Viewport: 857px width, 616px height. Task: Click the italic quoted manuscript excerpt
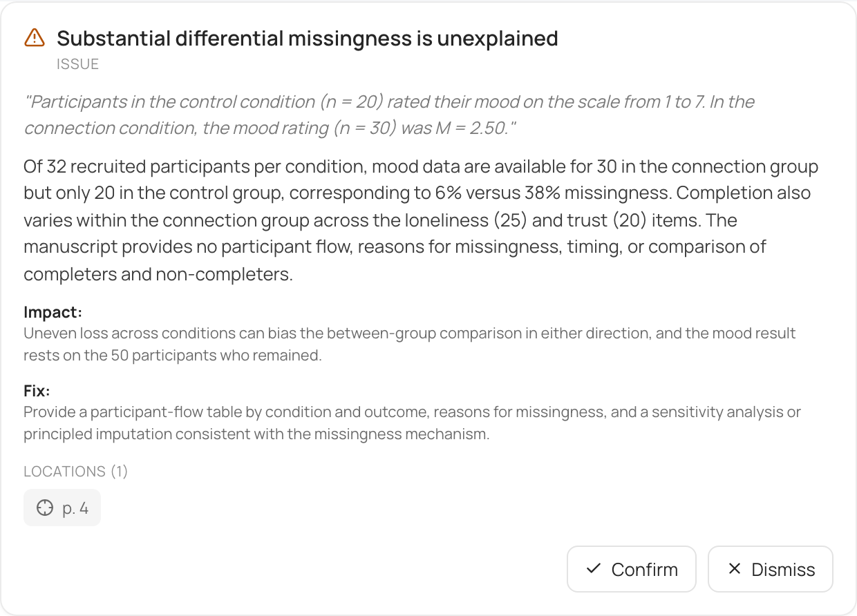coord(389,115)
